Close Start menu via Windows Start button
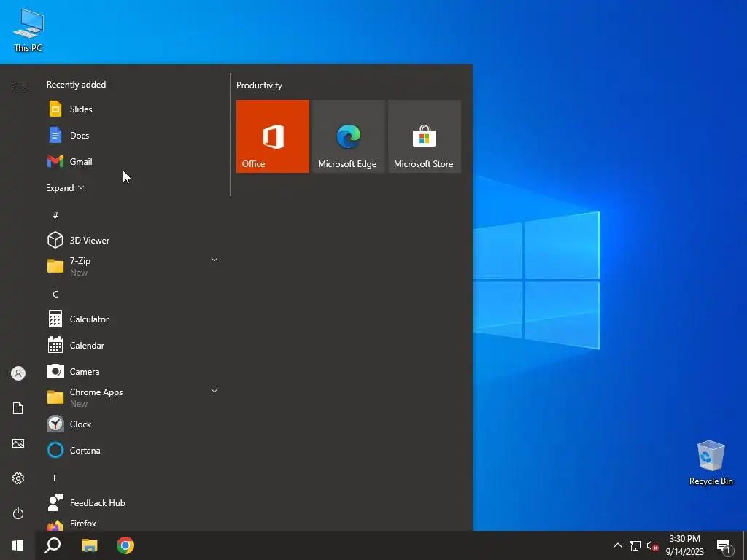747x560 pixels. click(x=18, y=545)
